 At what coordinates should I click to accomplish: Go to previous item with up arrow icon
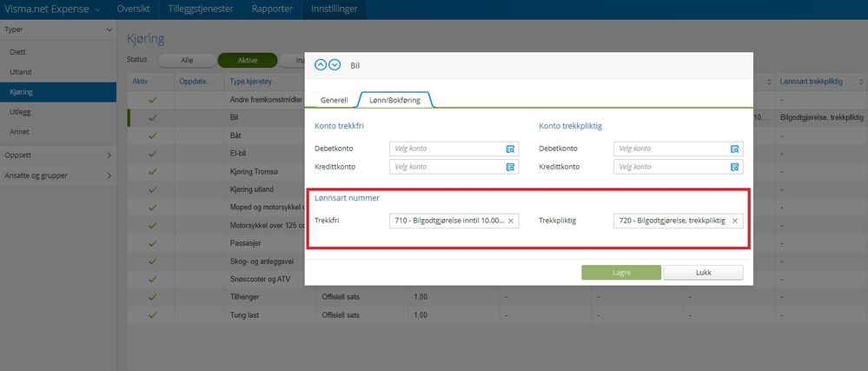point(321,65)
